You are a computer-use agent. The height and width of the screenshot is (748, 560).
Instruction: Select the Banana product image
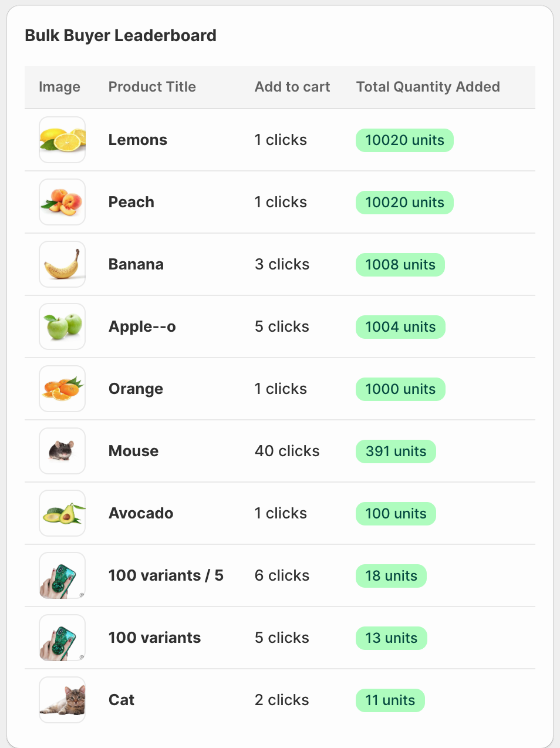[62, 264]
